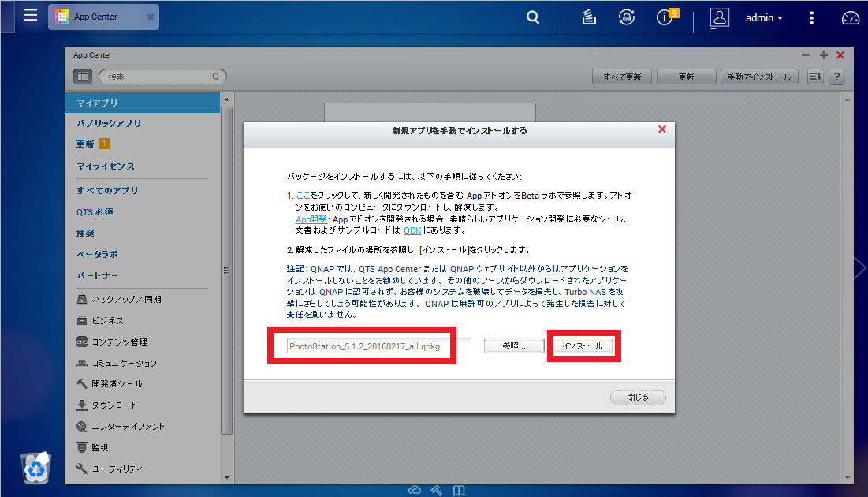Open the main hamburger menu
The width and height of the screenshot is (868, 497).
31,16
